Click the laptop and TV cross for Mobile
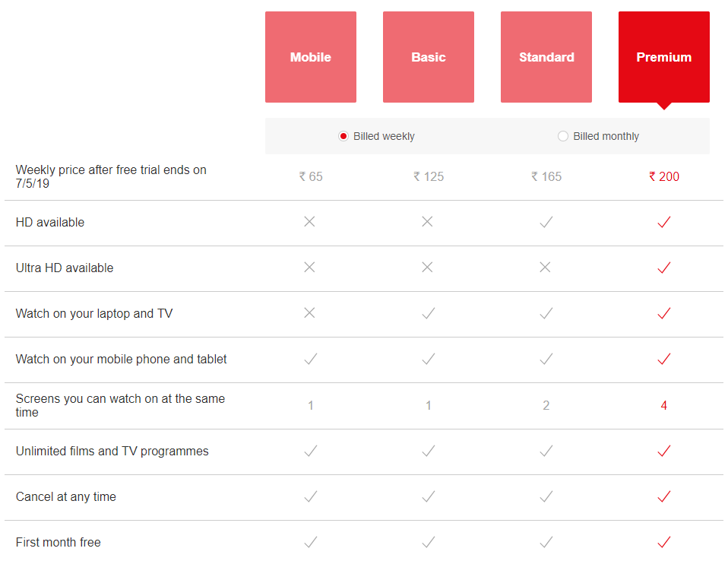728x561 pixels. point(310,312)
